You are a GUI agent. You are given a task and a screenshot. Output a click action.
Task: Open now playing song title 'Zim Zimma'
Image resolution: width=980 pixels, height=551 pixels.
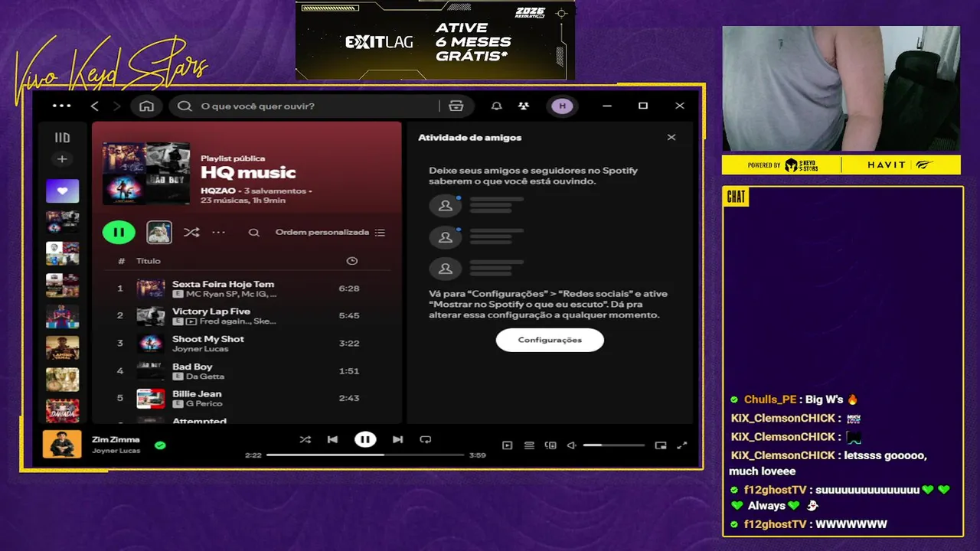(x=116, y=439)
